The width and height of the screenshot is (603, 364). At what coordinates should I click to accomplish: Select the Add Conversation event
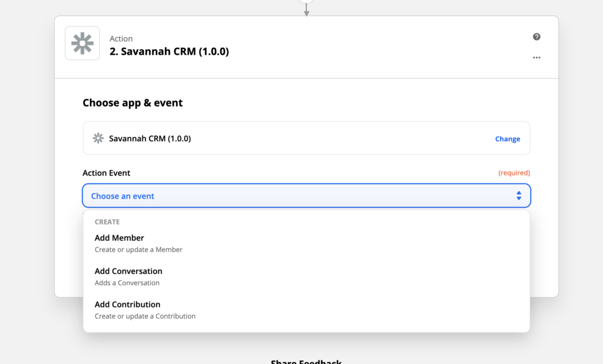(x=306, y=277)
